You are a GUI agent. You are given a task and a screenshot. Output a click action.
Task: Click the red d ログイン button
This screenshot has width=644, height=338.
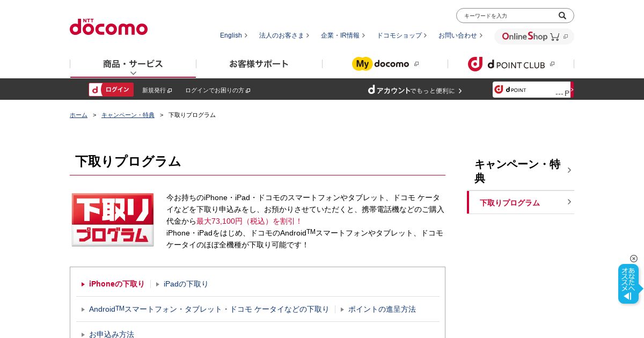point(111,90)
